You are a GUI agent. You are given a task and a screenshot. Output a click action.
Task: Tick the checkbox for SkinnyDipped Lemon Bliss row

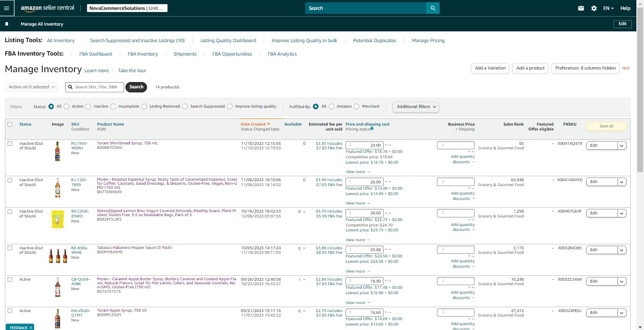coord(10,212)
